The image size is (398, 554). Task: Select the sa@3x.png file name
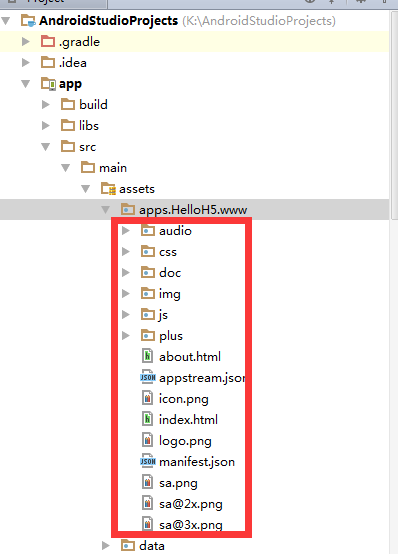(x=191, y=525)
